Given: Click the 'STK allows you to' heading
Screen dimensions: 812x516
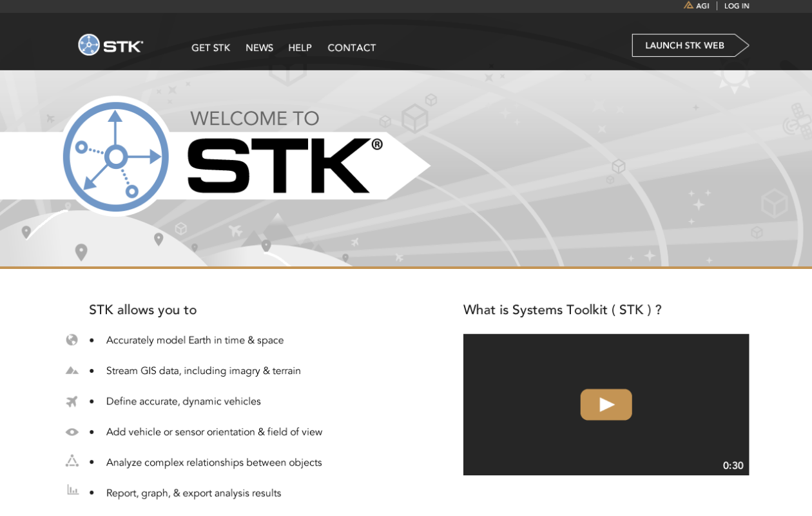Looking at the screenshot, I should pos(142,310).
